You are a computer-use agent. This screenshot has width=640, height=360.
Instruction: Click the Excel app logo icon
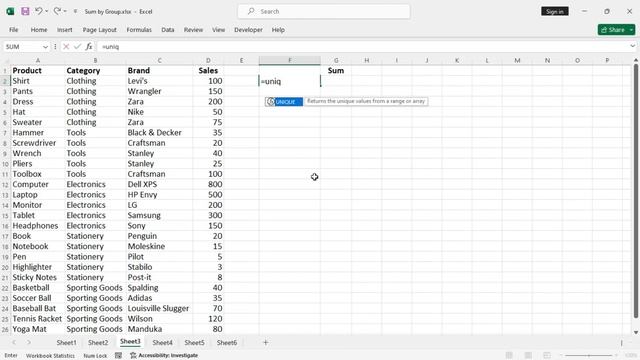click(x=10, y=11)
